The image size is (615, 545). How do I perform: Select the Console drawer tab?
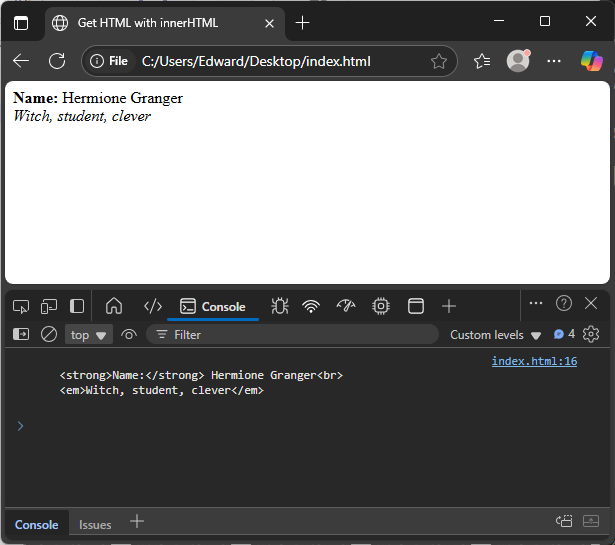coord(36,525)
